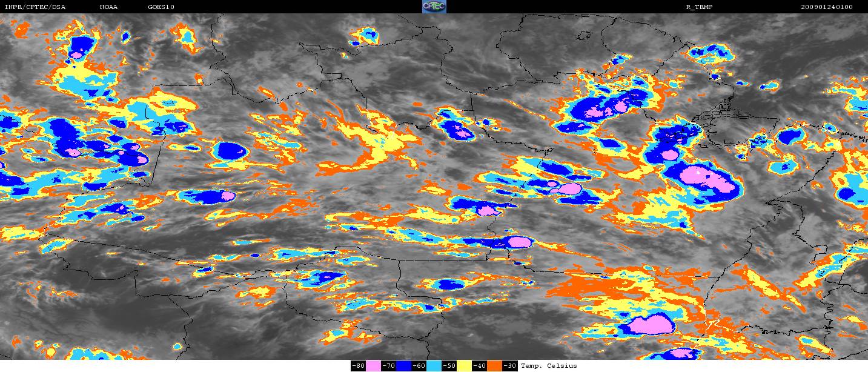
Task: Select the yellow legend color swatch
Action: pyautogui.click(x=464, y=366)
